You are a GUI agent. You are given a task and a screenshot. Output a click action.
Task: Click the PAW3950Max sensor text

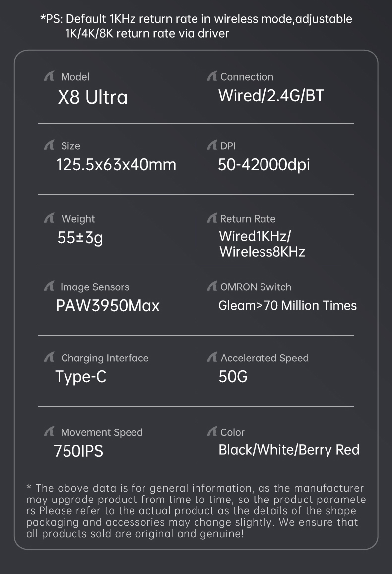[x=108, y=306]
